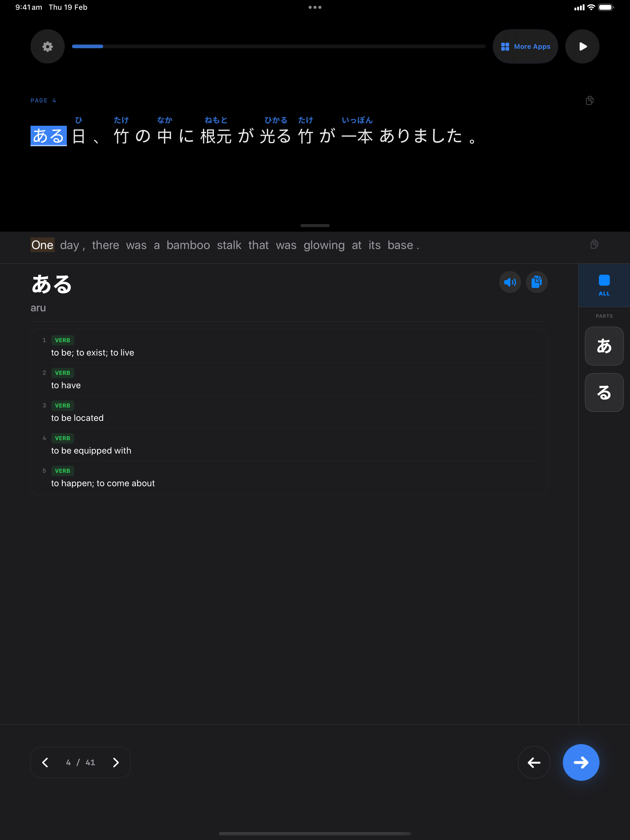The width and height of the screenshot is (630, 840).
Task: Move to the previous word arrow
Action: click(x=534, y=762)
